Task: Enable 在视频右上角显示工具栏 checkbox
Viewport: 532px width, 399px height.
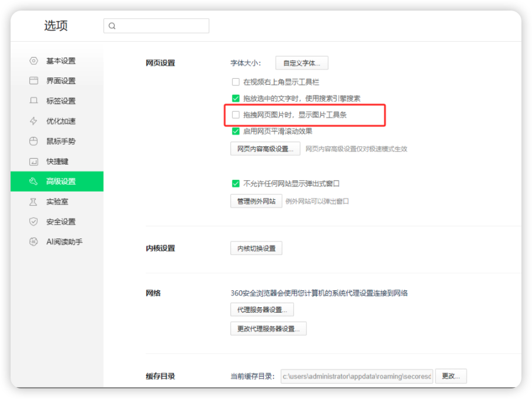Action: pyautogui.click(x=236, y=82)
